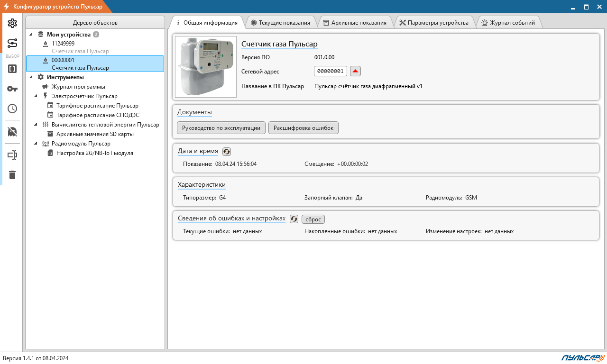Click the calendar icon of Тарифное расписание СПОДЭС
The image size is (607, 364).
tap(50, 115)
